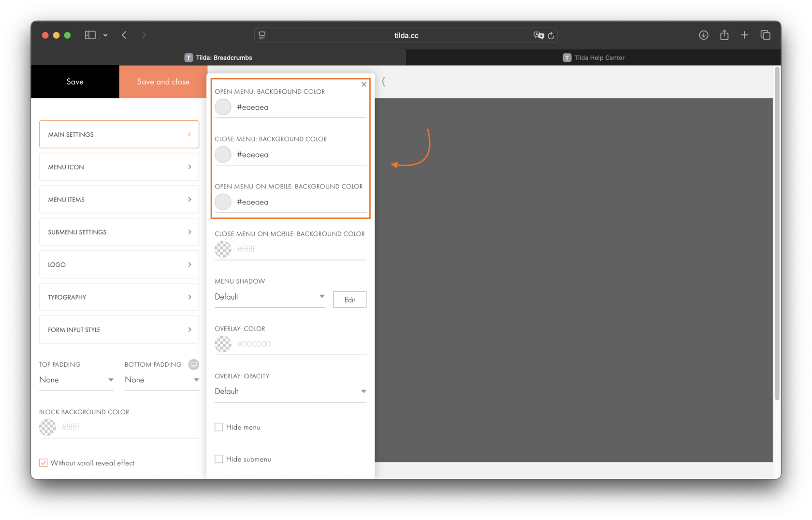Enable the Hide submenu checkbox
The width and height of the screenshot is (812, 520).
(218, 459)
